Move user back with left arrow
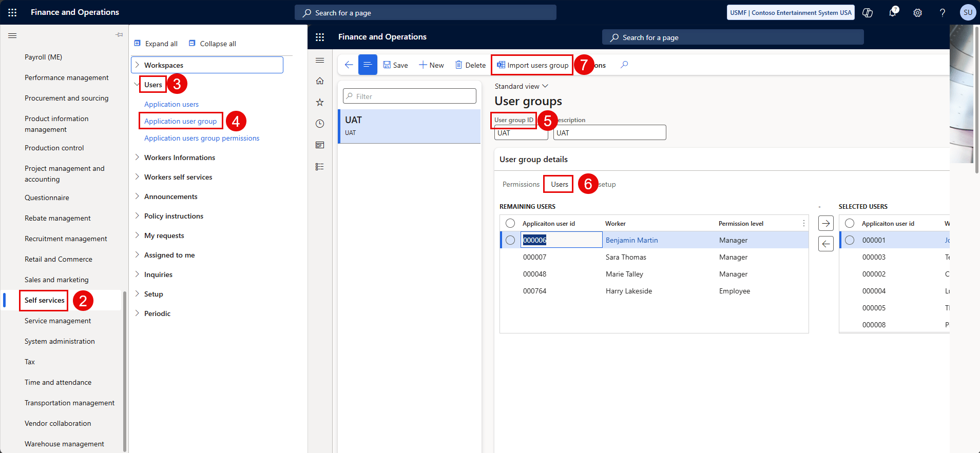This screenshot has height=453, width=980. [826, 243]
